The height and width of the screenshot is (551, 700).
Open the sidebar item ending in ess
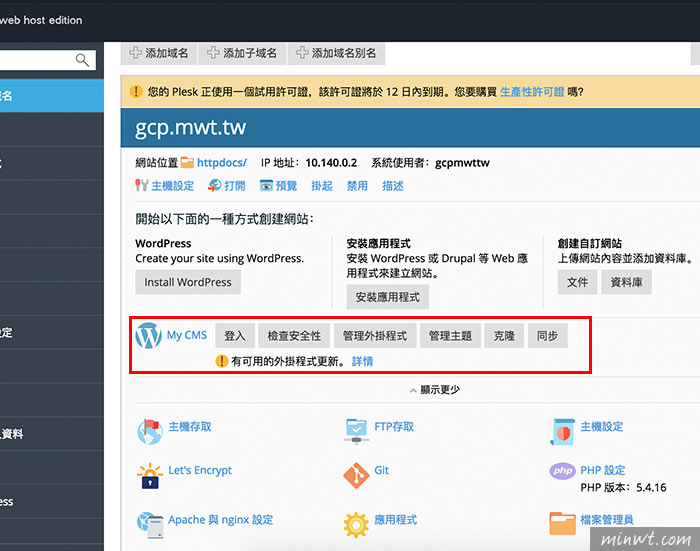(x=52, y=501)
